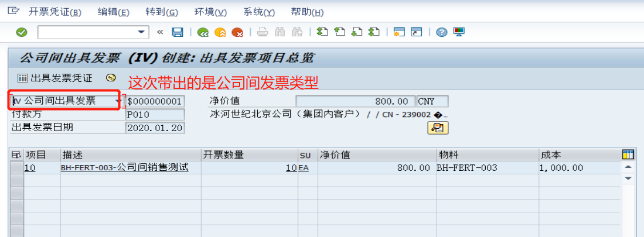The width and height of the screenshot is (644, 237).
Task: Click the 项目 column header
Action: pos(42,154)
